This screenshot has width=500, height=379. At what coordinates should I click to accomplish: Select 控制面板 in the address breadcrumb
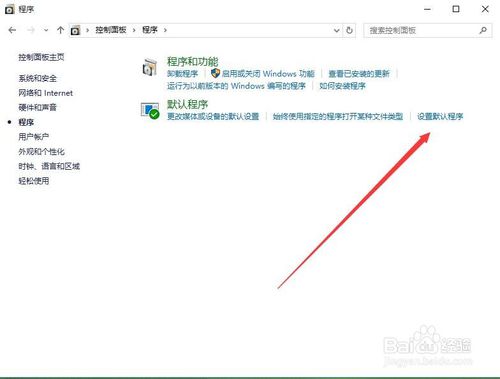111,30
